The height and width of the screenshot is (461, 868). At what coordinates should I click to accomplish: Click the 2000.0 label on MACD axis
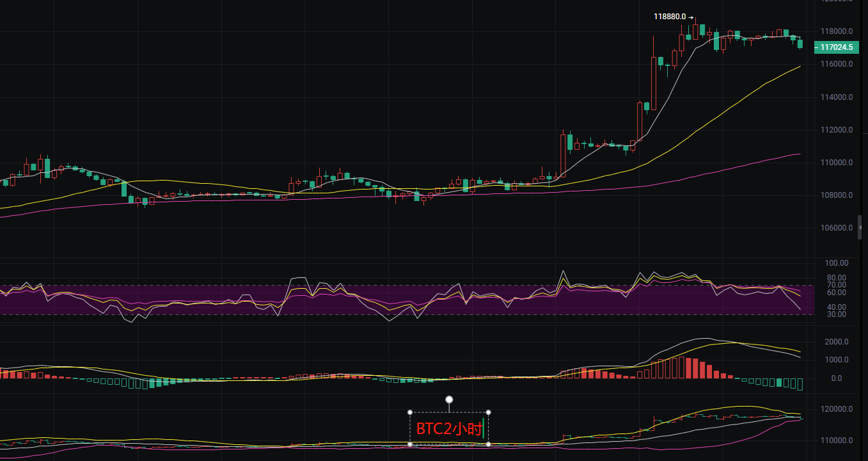point(836,342)
